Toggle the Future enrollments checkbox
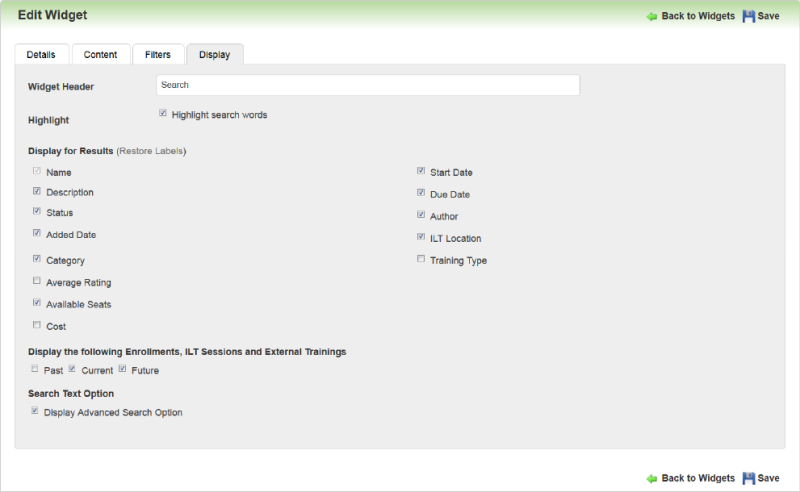Screen dimensions: 800x492 [122, 368]
